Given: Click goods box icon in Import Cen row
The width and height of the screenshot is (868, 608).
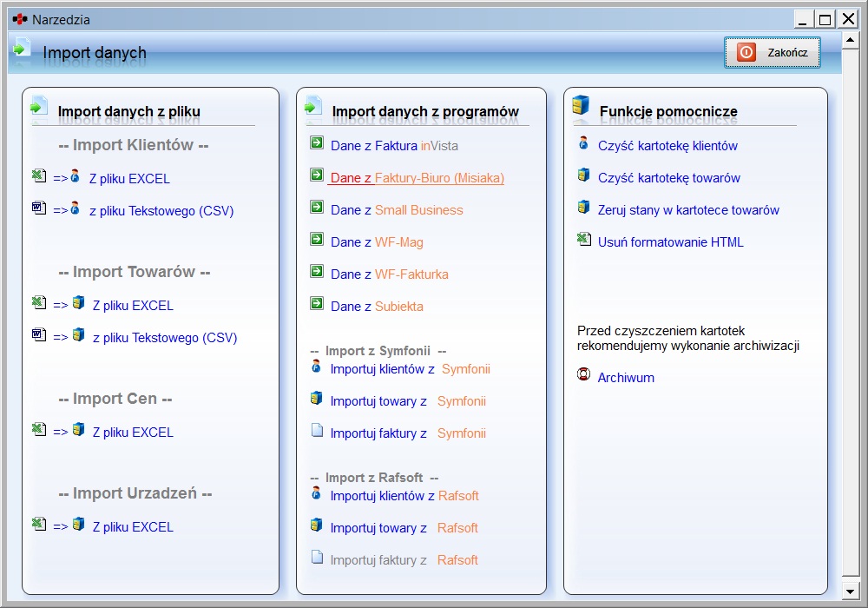Looking at the screenshot, I should click(x=79, y=430).
